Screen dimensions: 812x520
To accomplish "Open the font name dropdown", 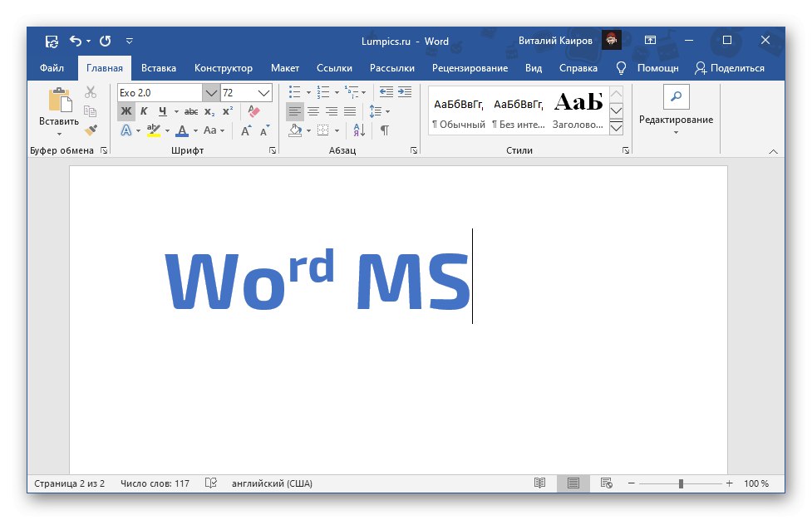I will (211, 94).
